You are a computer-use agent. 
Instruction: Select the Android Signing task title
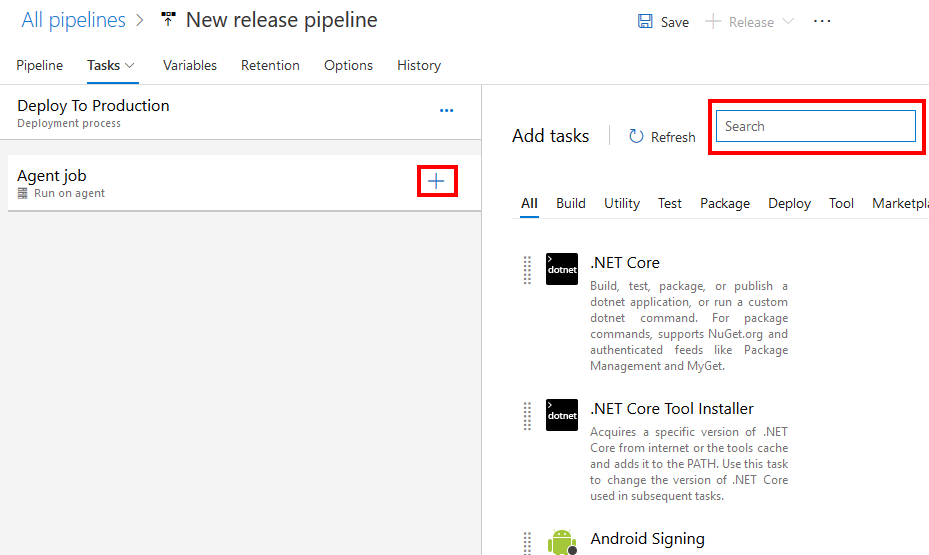[x=648, y=538]
